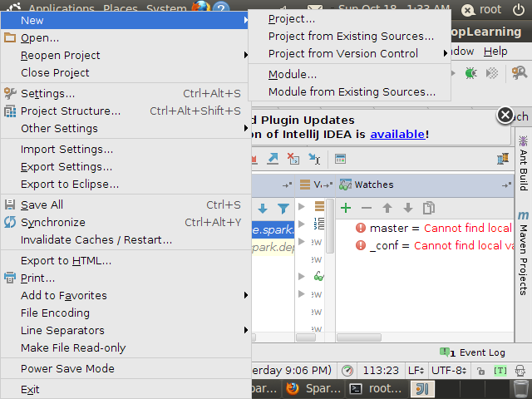Expand Project from Version Control submenu
532x399 pixels.
point(349,53)
